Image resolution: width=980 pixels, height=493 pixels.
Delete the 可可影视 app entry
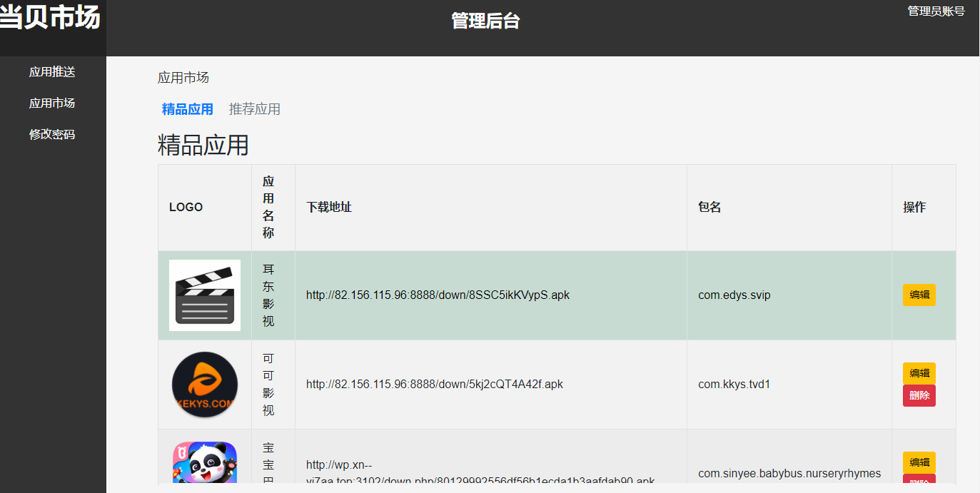pyautogui.click(x=919, y=395)
